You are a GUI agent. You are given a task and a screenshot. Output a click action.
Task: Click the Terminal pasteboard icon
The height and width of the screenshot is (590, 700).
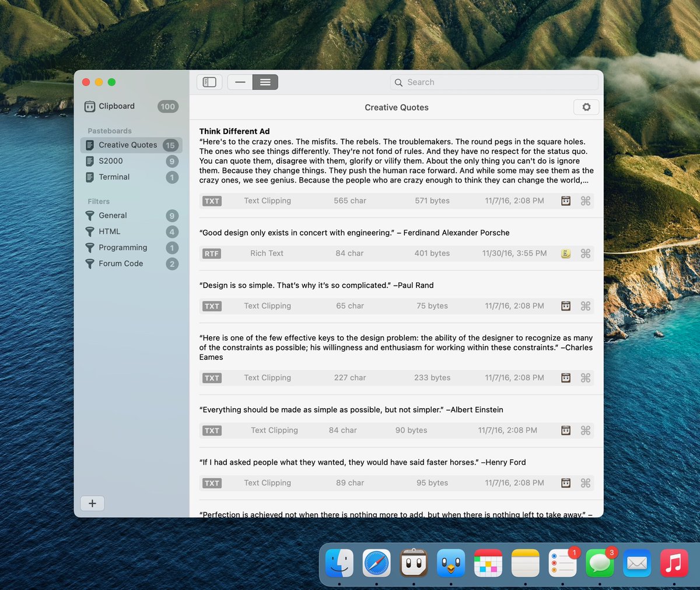[90, 177]
